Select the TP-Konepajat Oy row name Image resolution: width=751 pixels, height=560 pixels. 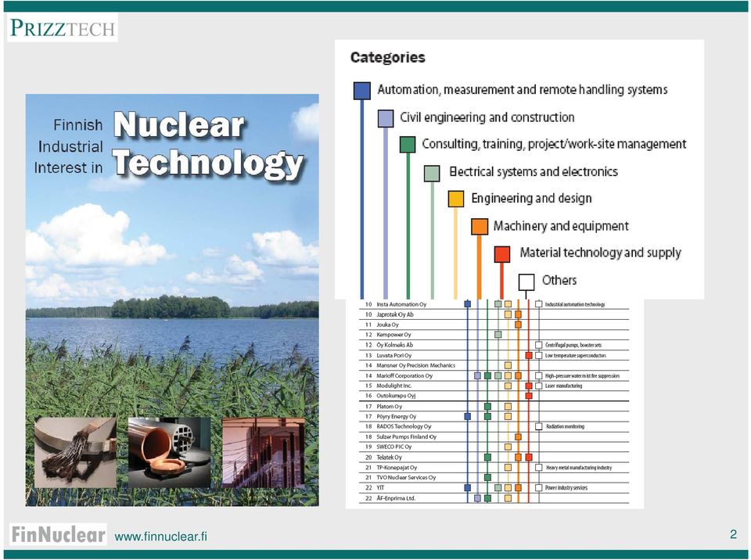point(397,468)
